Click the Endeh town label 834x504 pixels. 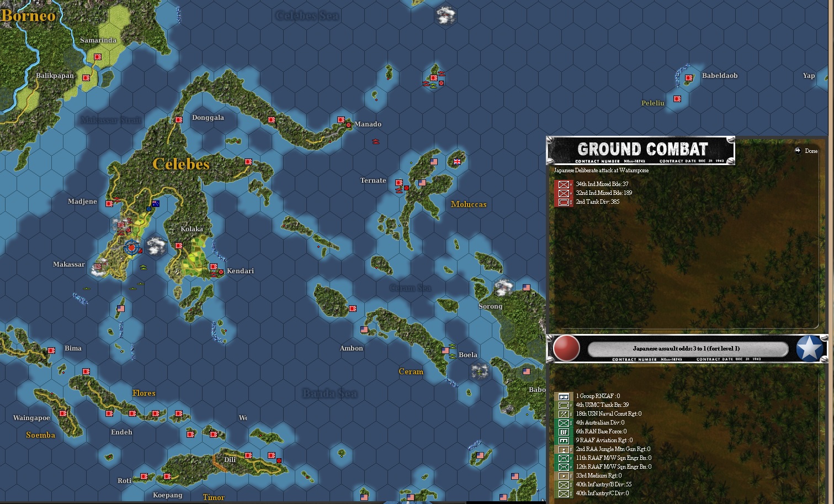[121, 432]
